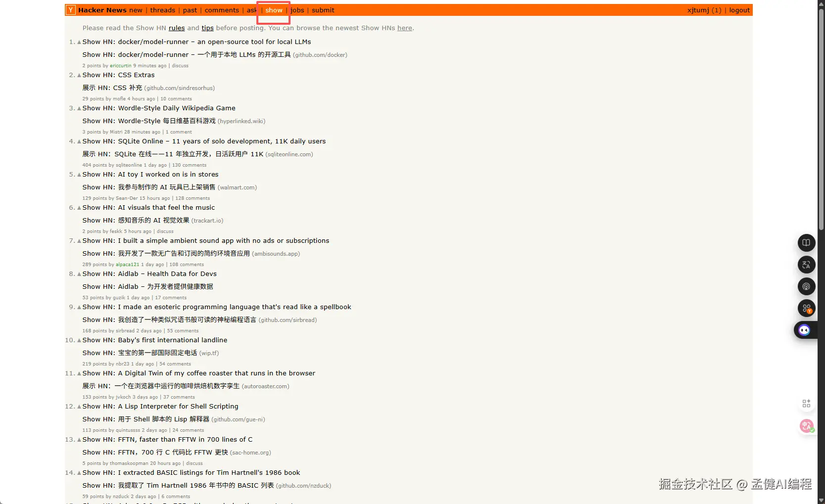Open the white grid sparkle widget icon

(x=806, y=404)
